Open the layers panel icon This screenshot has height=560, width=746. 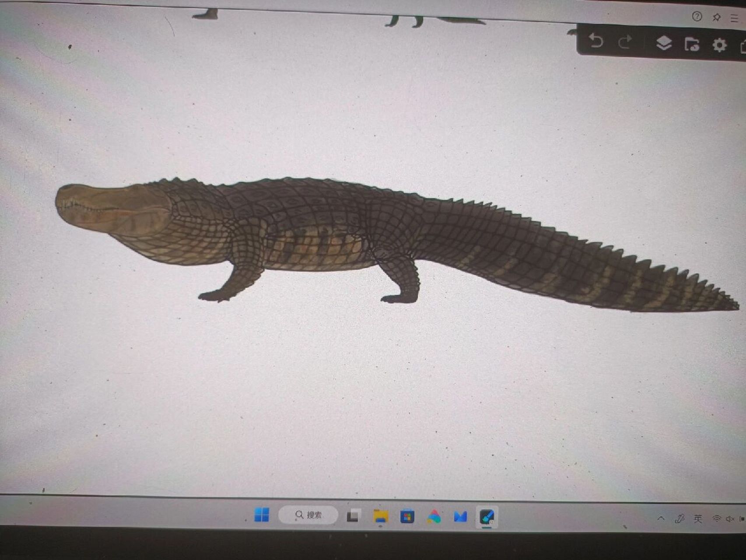pos(664,43)
